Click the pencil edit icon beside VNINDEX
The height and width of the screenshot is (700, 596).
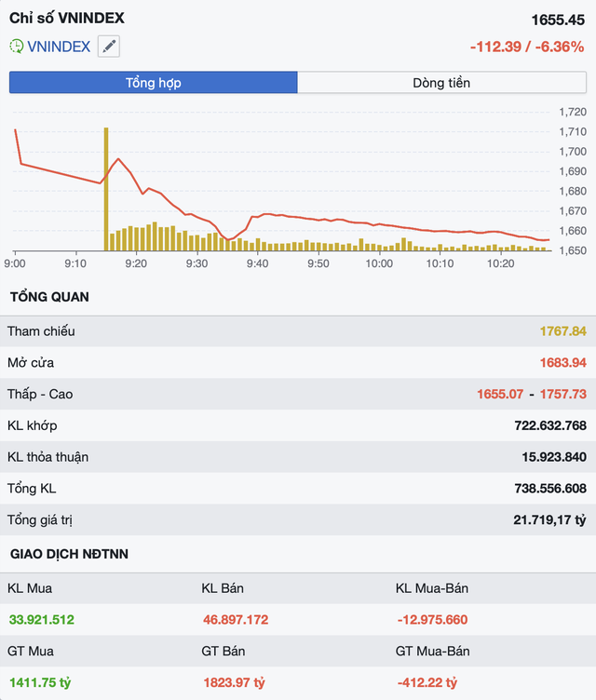coord(109,46)
